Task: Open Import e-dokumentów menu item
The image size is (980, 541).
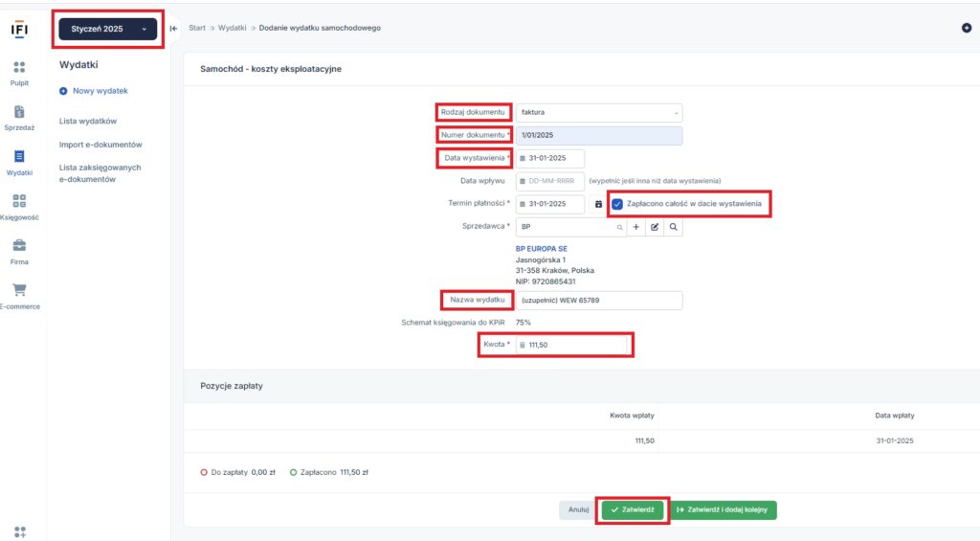Action: (100, 145)
